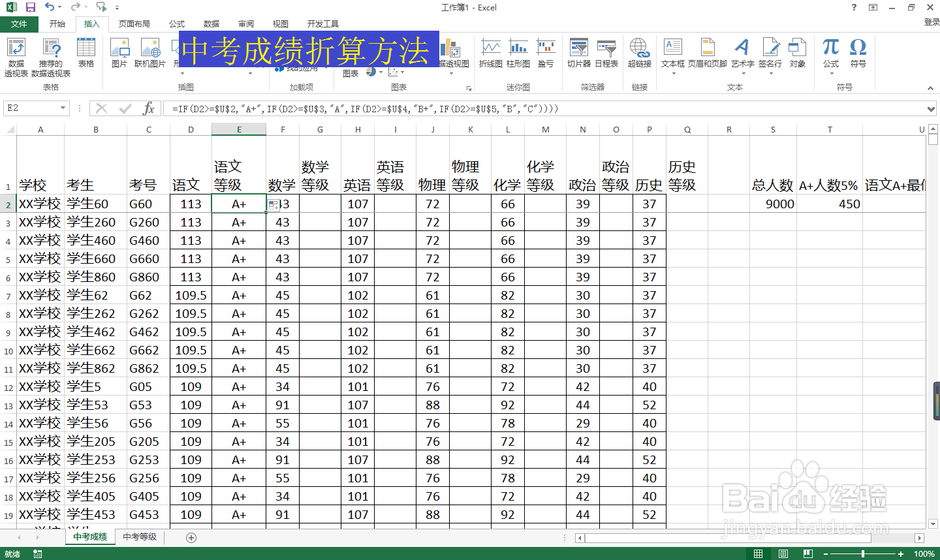Insert an Object
This screenshot has height=560, width=940.
pos(798,53)
